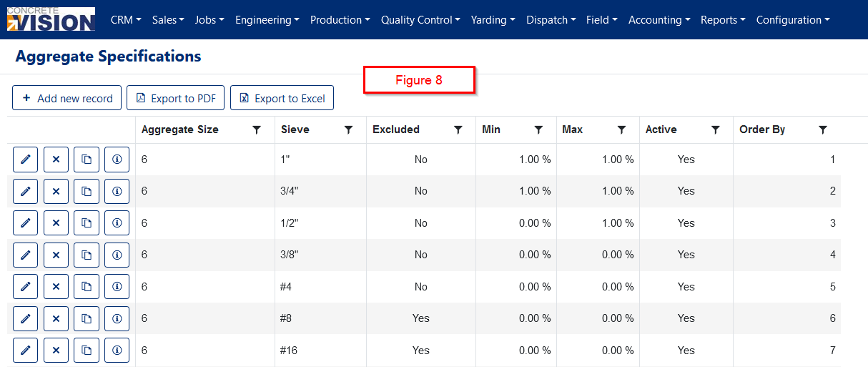Show info for sieve 1/2" row
Viewport: 868px width, 367px height.
tap(117, 223)
